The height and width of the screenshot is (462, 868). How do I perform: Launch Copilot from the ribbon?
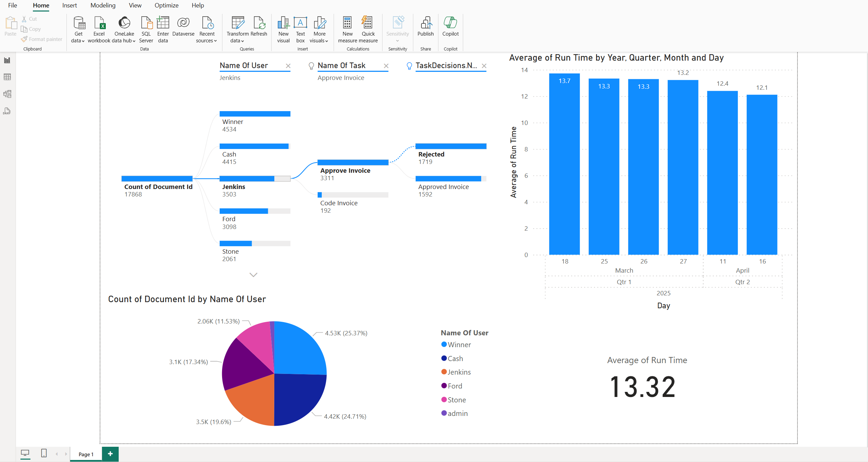[450, 27]
